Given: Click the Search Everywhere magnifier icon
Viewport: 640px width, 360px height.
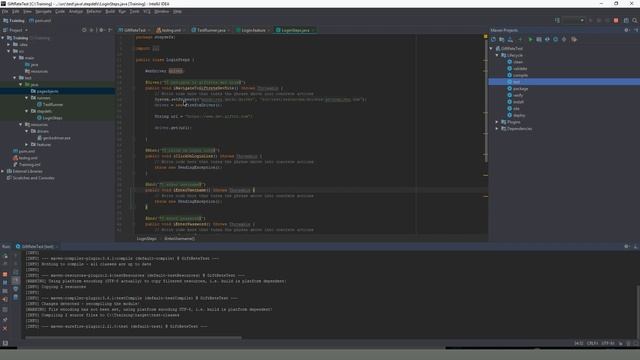Looking at the screenshot, I should coord(635,20).
